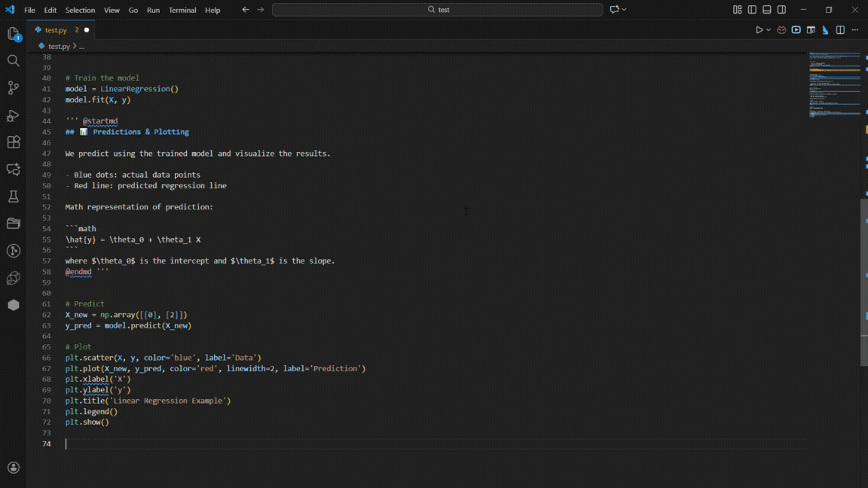Image resolution: width=868 pixels, height=488 pixels.
Task: Click 'plt.legend()' on line 71
Action: pos(91,412)
